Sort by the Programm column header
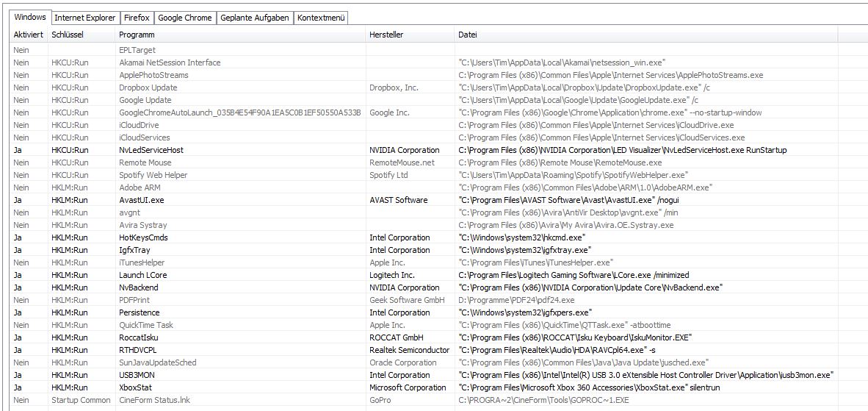868x411 pixels. tap(241, 35)
